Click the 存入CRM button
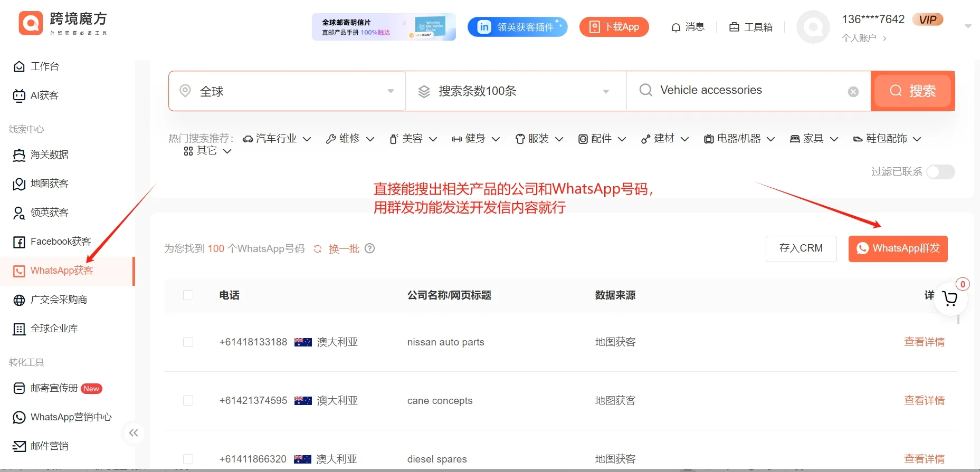Screen dimensions: 980x472 [801, 249]
